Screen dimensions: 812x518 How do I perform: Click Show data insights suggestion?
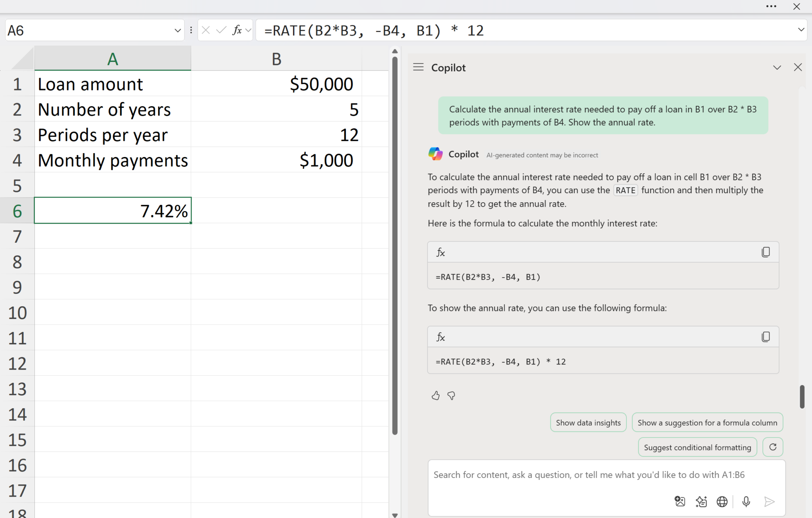pos(588,422)
